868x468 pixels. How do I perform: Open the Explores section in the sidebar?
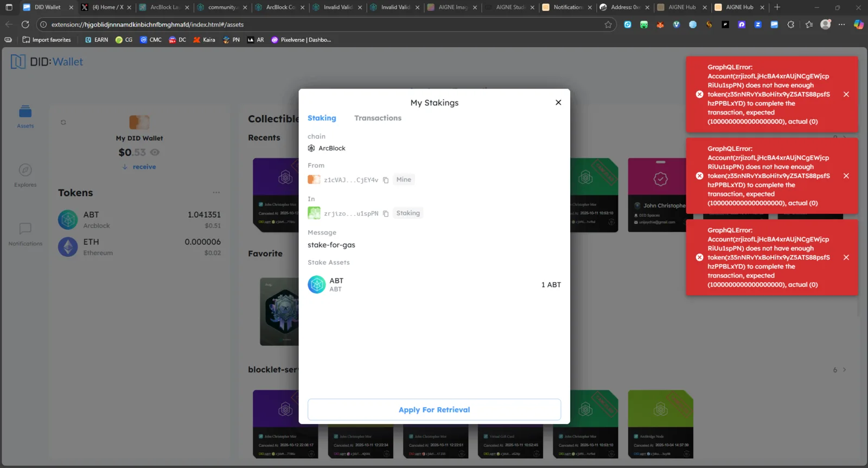pos(25,175)
